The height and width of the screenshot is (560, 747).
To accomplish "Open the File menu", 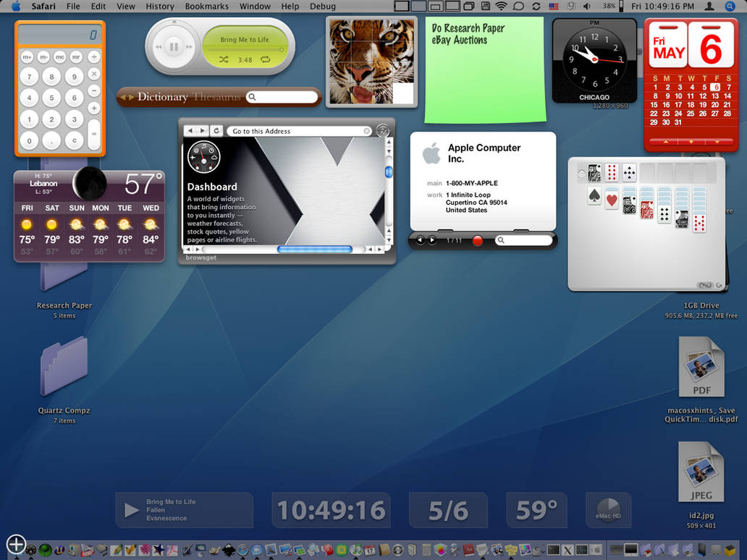I will (x=73, y=7).
